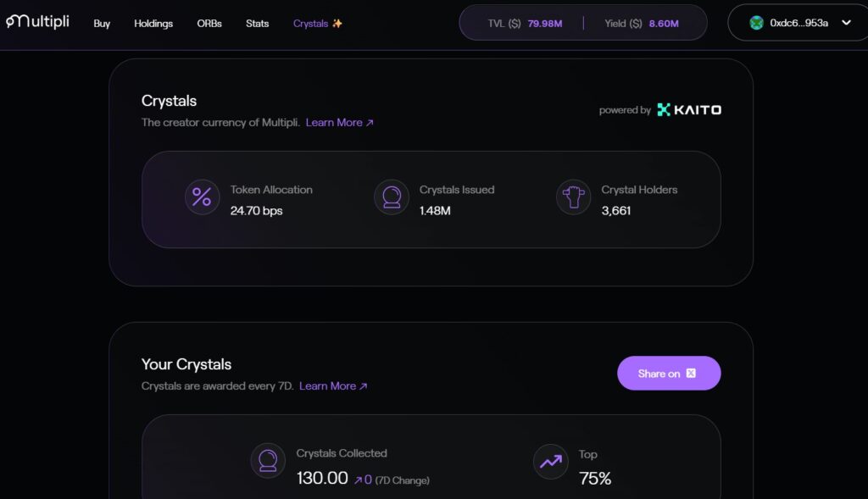Image resolution: width=868 pixels, height=499 pixels.
Task: Click the X icon in the Share button
Action: coord(691,374)
